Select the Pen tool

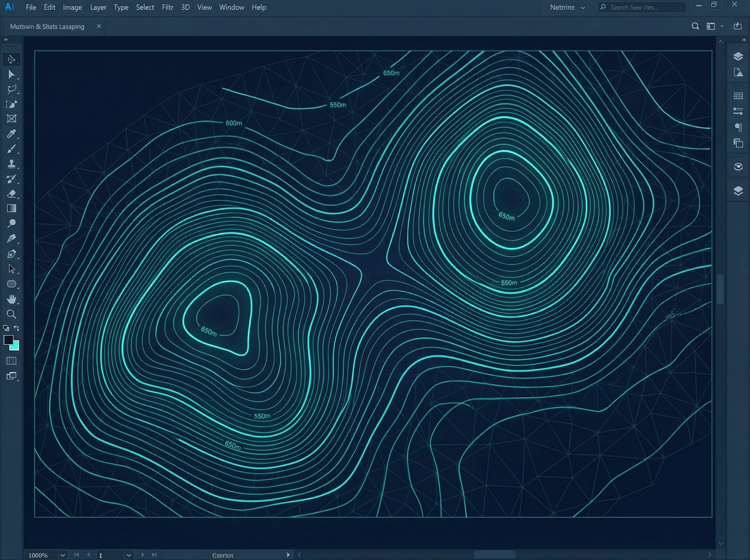12,254
